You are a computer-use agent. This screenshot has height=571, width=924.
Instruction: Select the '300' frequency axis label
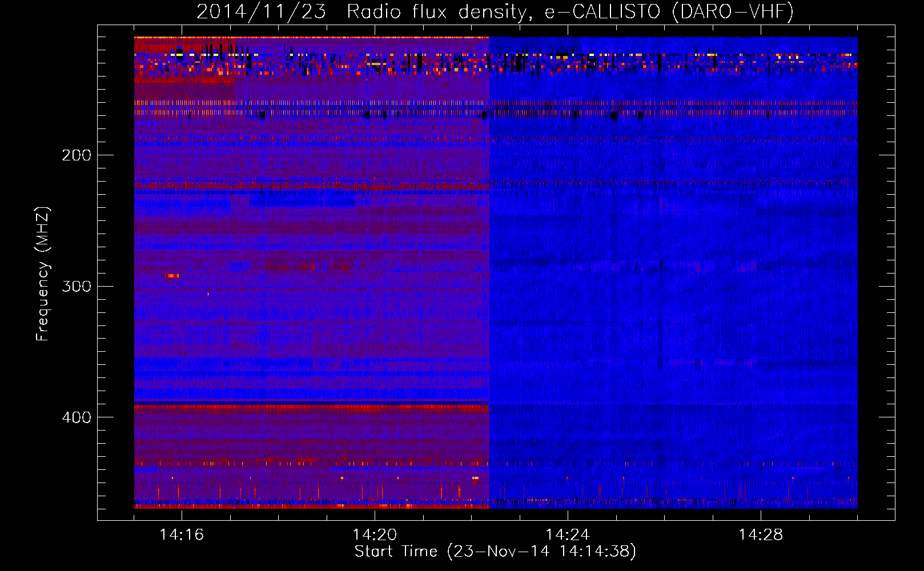point(77,286)
